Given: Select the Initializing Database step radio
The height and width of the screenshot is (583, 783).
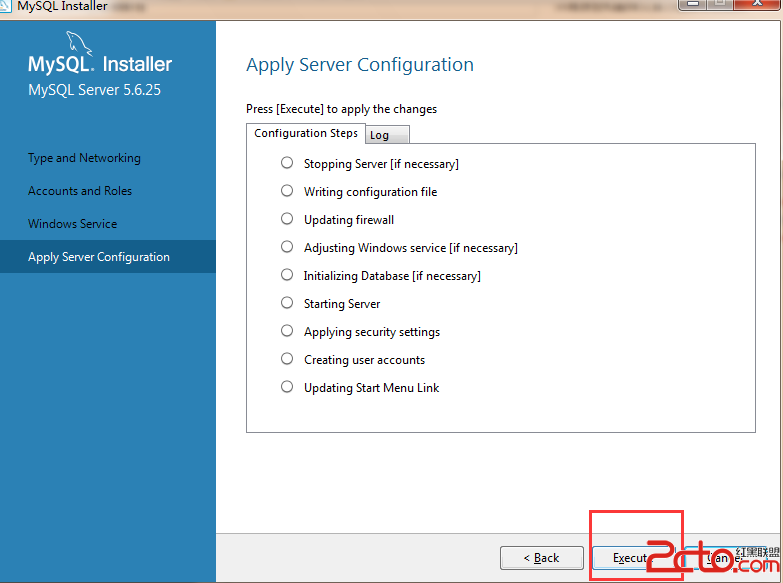Looking at the screenshot, I should point(287,275).
